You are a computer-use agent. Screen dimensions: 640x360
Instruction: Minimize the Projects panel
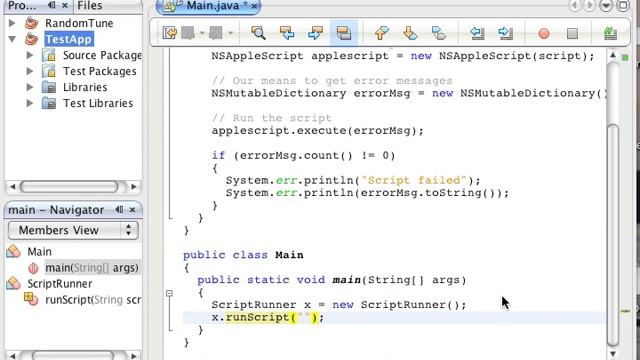[x=51, y=5]
